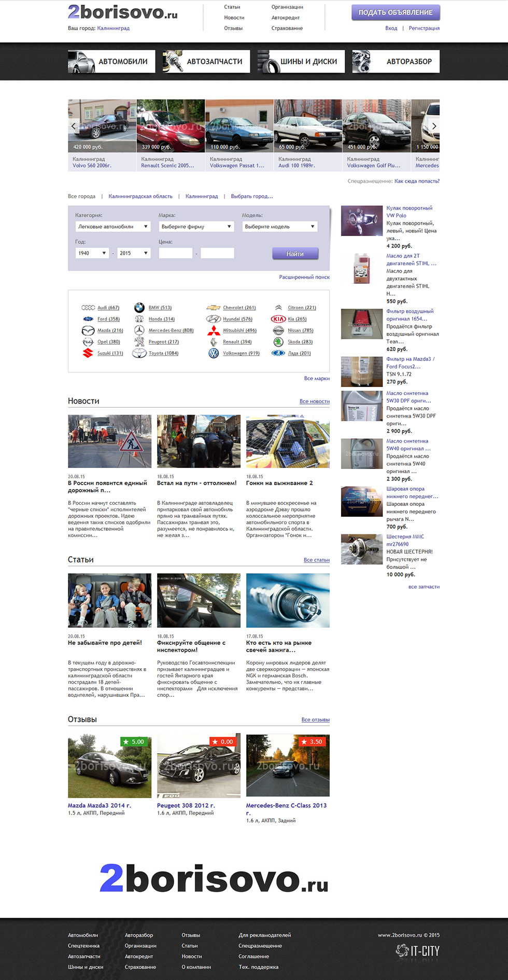The height and width of the screenshot is (980, 508).
Task: Go to Статьи in the top navigation
Action: (232, 7)
